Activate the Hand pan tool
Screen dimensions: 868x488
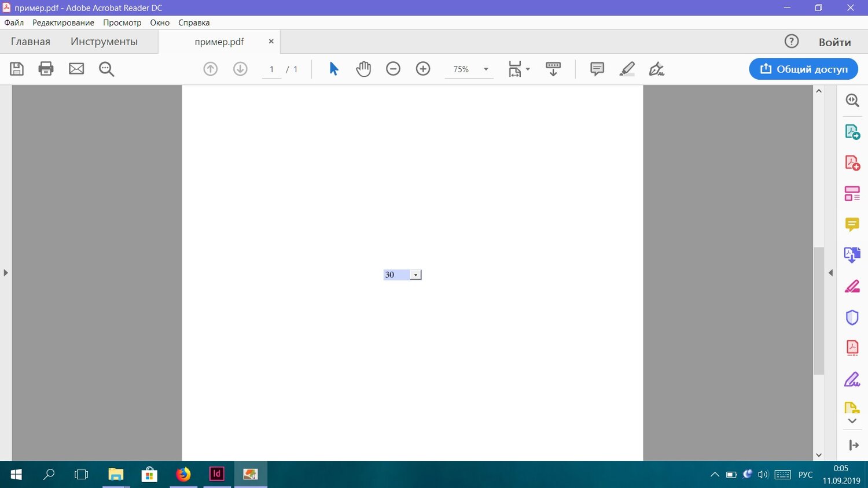tap(363, 69)
